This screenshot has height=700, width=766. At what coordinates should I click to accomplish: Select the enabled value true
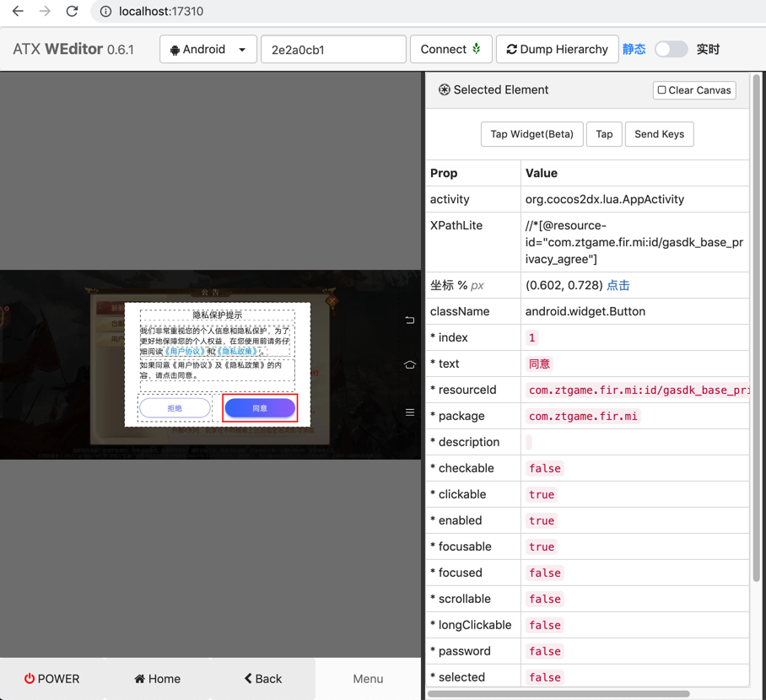[x=542, y=520]
